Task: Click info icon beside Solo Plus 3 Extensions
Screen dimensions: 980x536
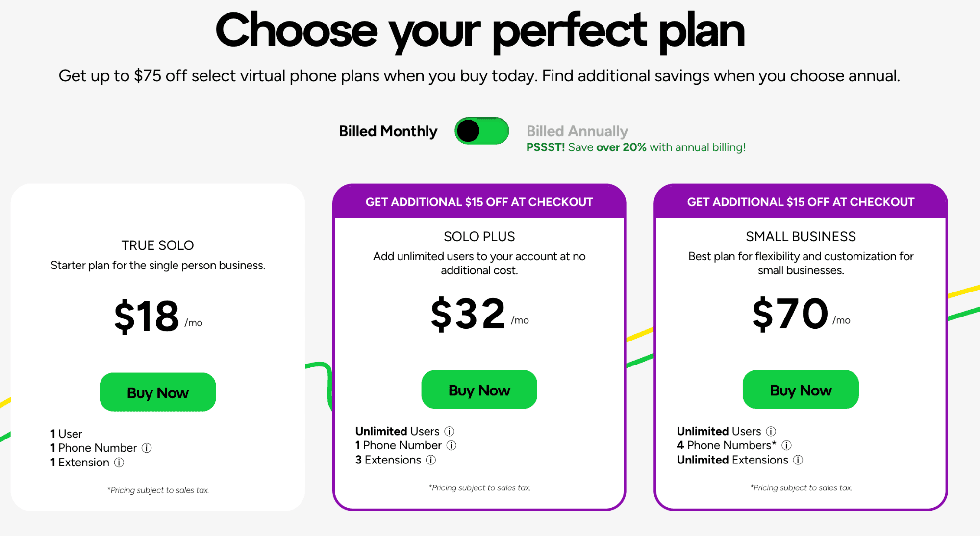Action: tap(431, 460)
